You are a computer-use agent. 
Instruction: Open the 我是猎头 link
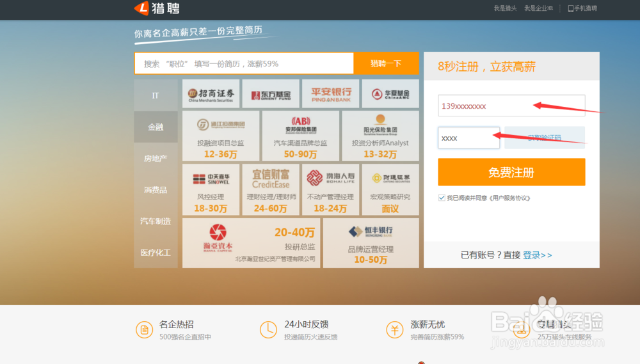(x=505, y=8)
